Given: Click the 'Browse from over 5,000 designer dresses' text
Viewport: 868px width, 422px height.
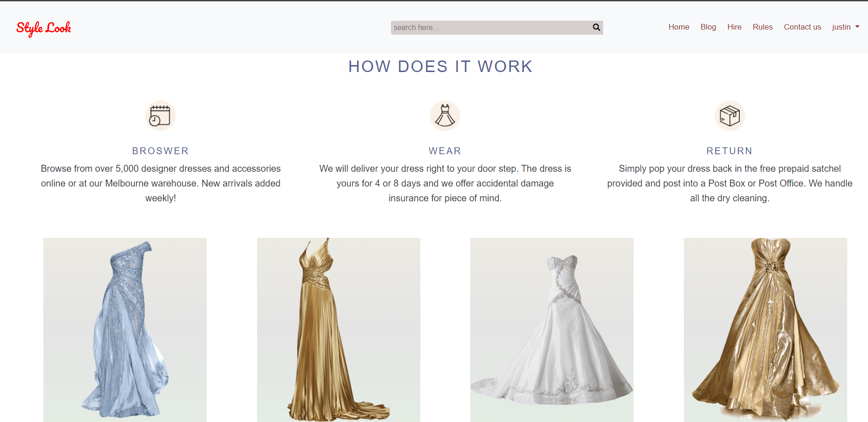Looking at the screenshot, I should pyautogui.click(x=161, y=183).
